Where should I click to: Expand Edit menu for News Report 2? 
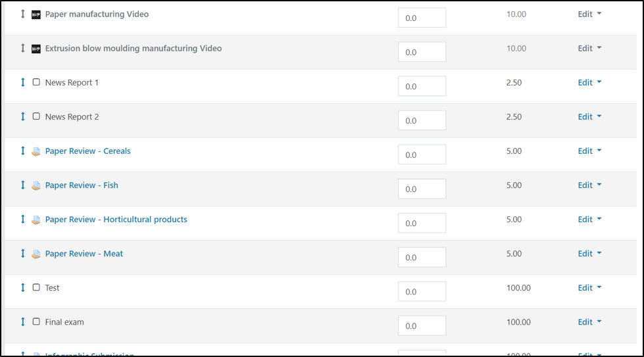[589, 116]
